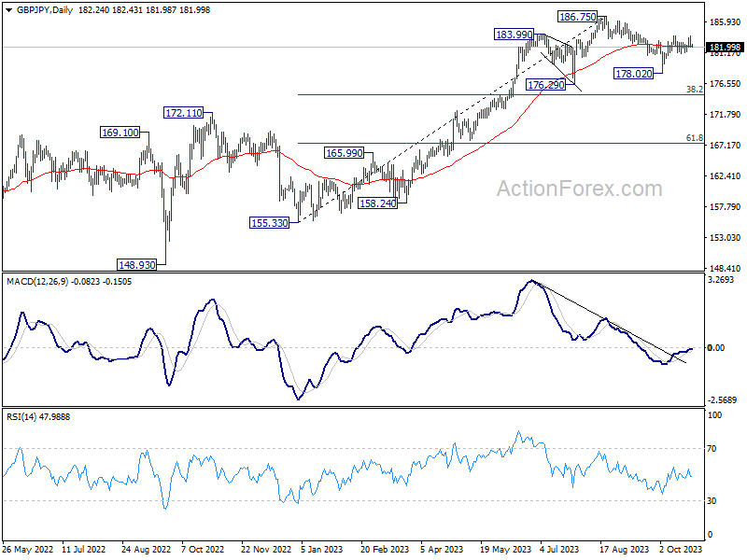Click the 5 Apr 2023 date label
Screen dimensions: 747x560
442,549
